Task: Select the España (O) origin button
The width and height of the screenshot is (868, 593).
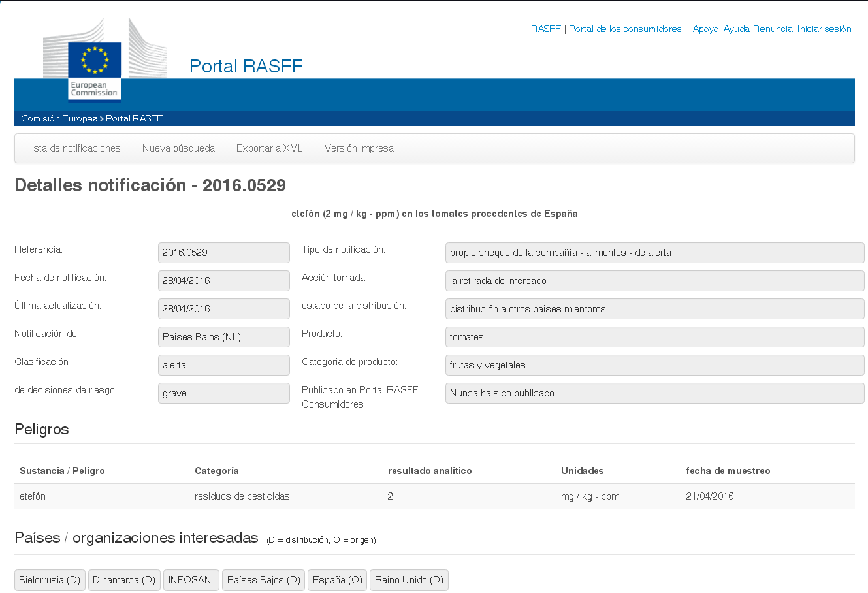Action: point(337,580)
